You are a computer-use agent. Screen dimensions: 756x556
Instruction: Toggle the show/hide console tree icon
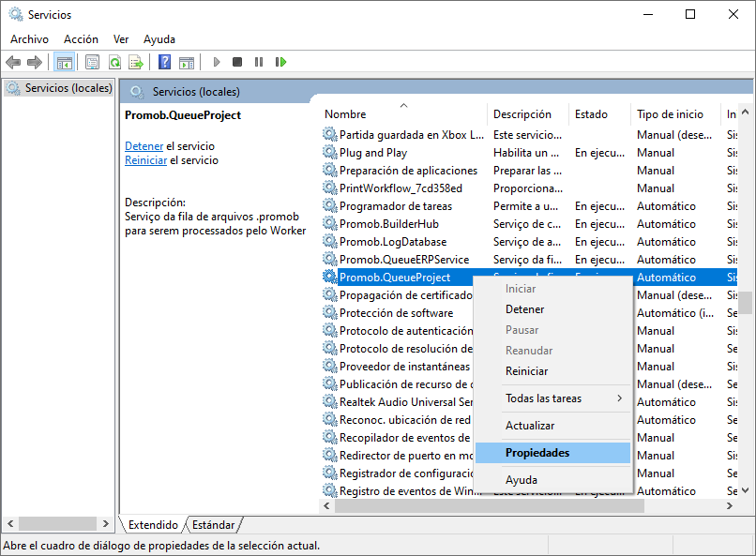coord(64,62)
